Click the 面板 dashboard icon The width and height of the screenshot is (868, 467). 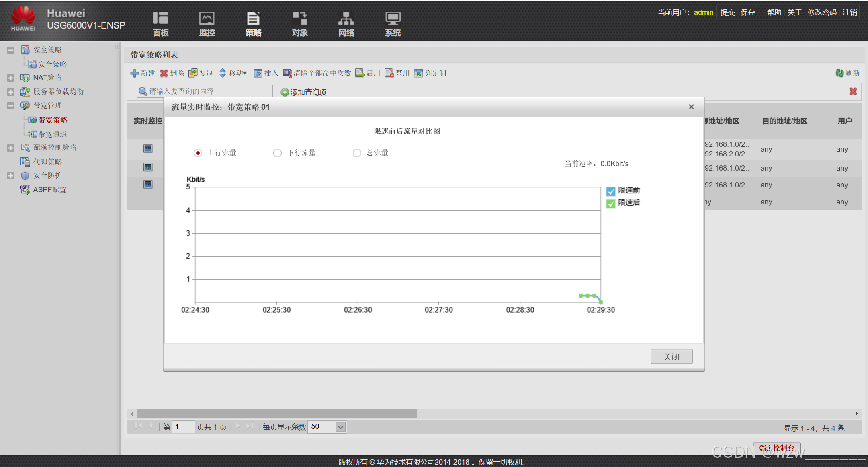(x=160, y=19)
